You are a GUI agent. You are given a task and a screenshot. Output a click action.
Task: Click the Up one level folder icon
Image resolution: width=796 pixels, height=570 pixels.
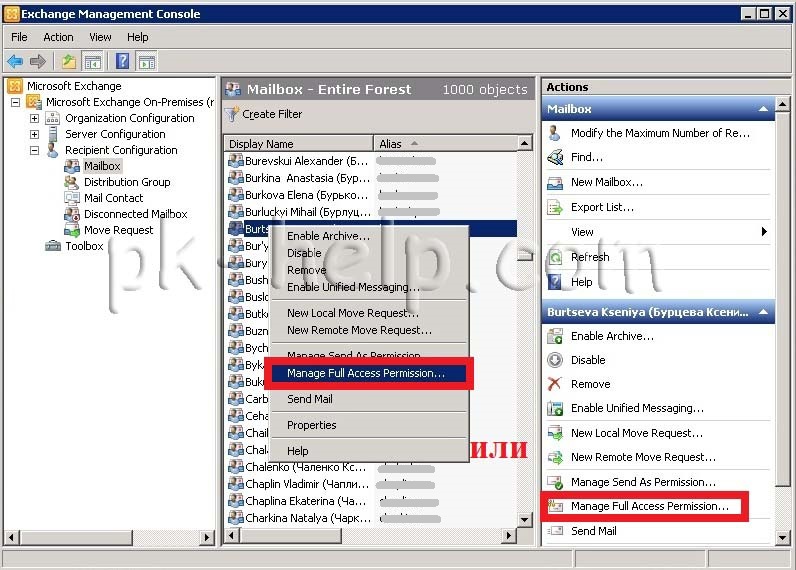[x=69, y=62]
